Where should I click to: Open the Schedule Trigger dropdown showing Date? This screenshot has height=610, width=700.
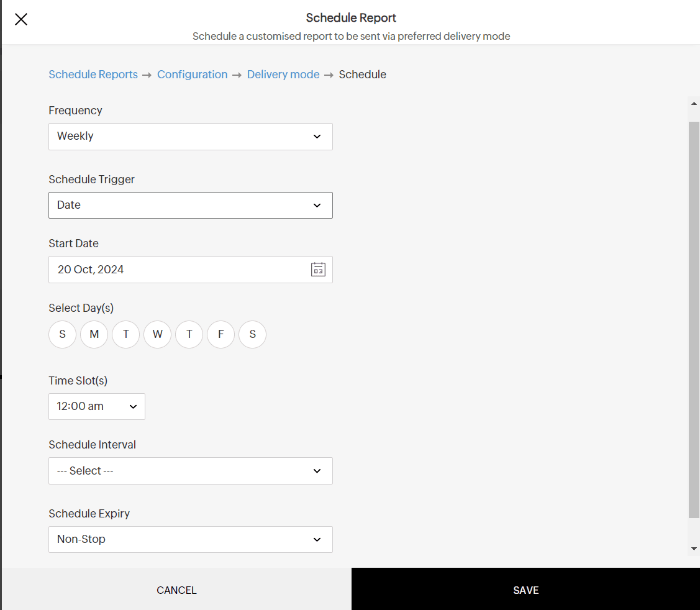pos(191,206)
